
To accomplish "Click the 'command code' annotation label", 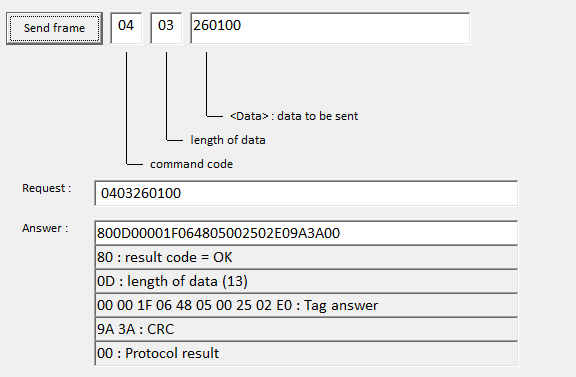I will pos(191,164).
